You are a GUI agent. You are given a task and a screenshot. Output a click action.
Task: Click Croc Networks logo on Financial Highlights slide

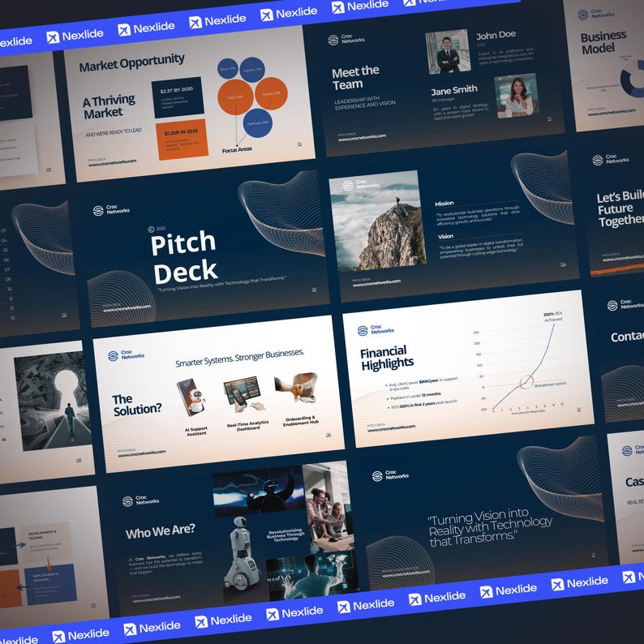(375, 330)
